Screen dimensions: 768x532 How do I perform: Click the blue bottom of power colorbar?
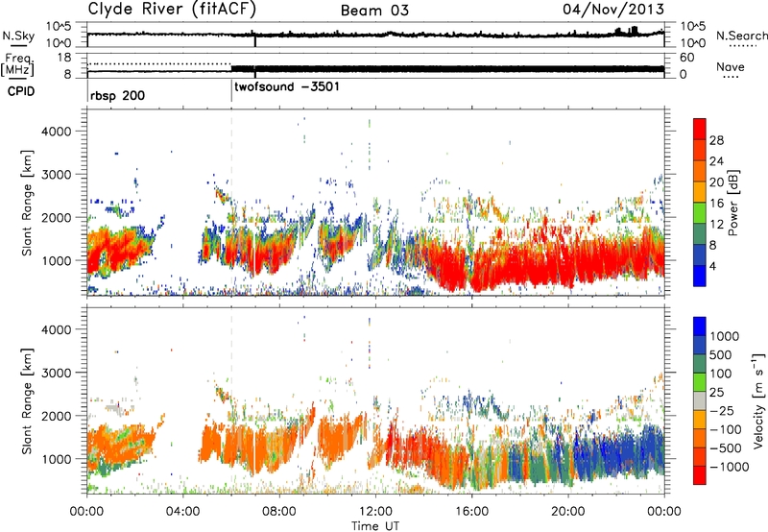coord(700,276)
